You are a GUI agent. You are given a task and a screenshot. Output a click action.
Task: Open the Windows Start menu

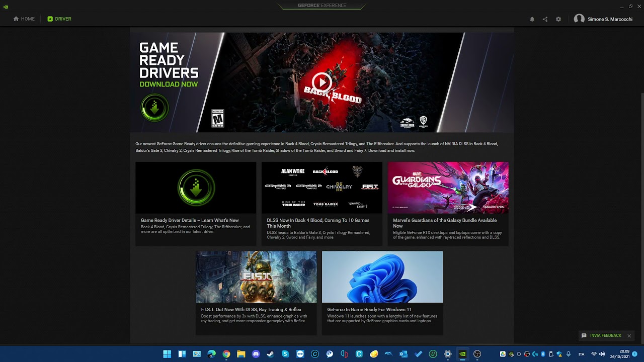(x=167, y=354)
